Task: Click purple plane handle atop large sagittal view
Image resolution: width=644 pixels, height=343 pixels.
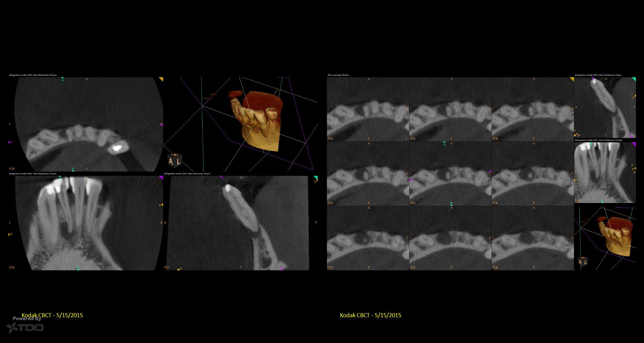Action: [222, 177]
